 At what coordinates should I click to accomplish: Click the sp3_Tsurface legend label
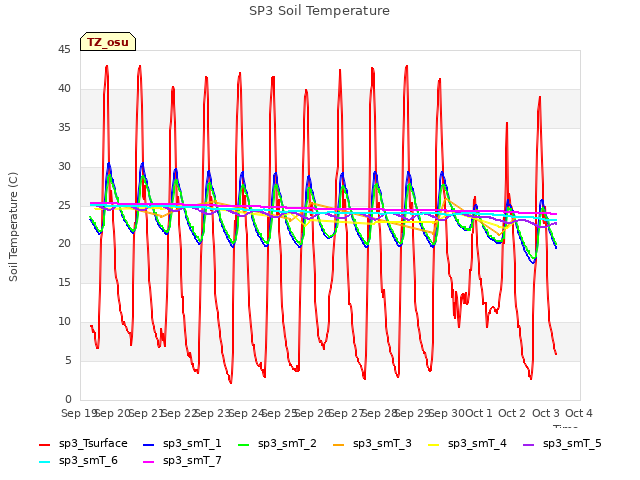tap(93, 443)
